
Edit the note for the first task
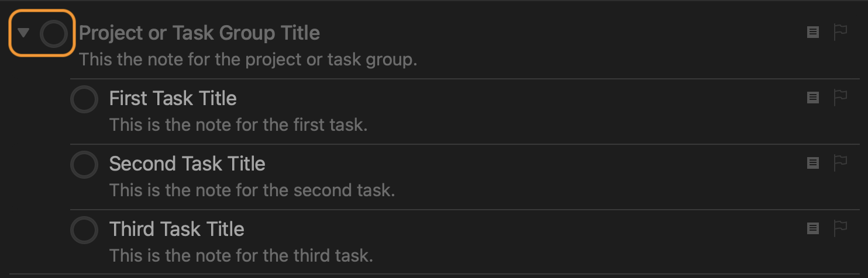tap(238, 125)
